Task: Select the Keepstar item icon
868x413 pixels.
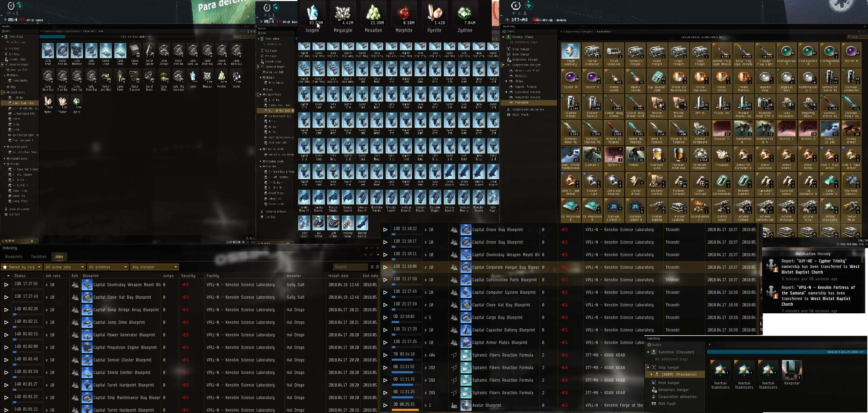Action: (x=792, y=370)
